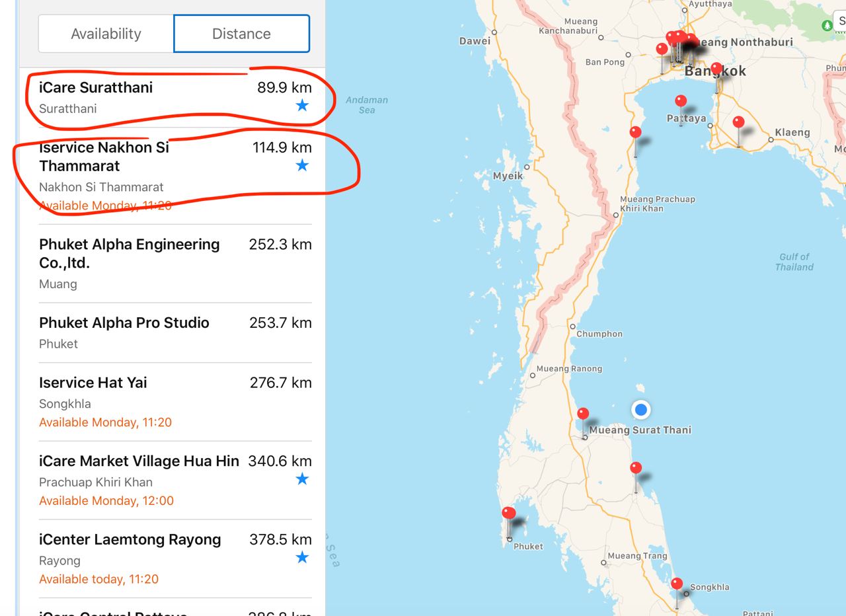The width and height of the screenshot is (846, 616).
Task: Click the 'Songkhla' subtitle under Iservice Hat Yai
Action: click(x=65, y=404)
